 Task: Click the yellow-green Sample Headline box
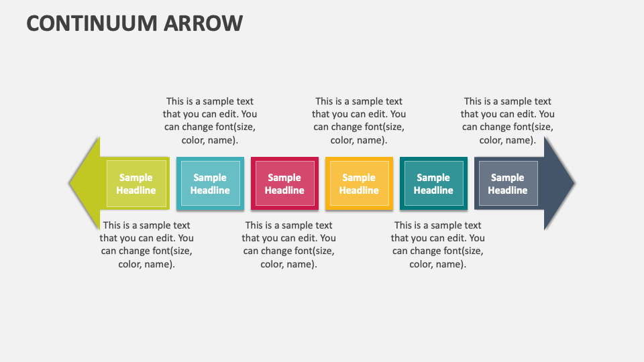[x=136, y=184]
